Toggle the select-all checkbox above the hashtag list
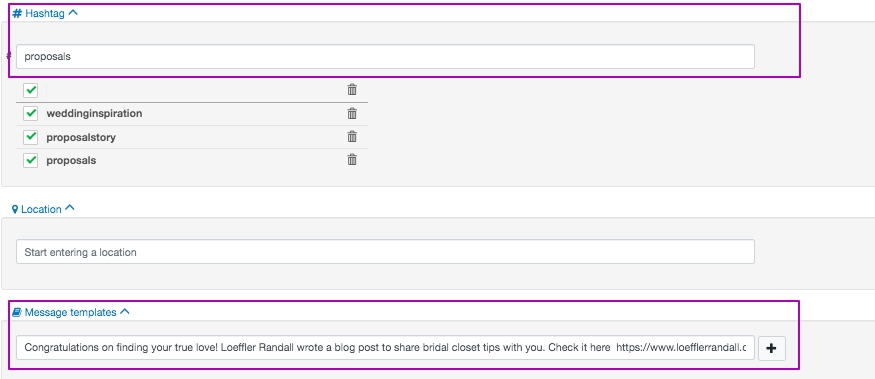Screen dimensions: 875x379 click(31, 90)
